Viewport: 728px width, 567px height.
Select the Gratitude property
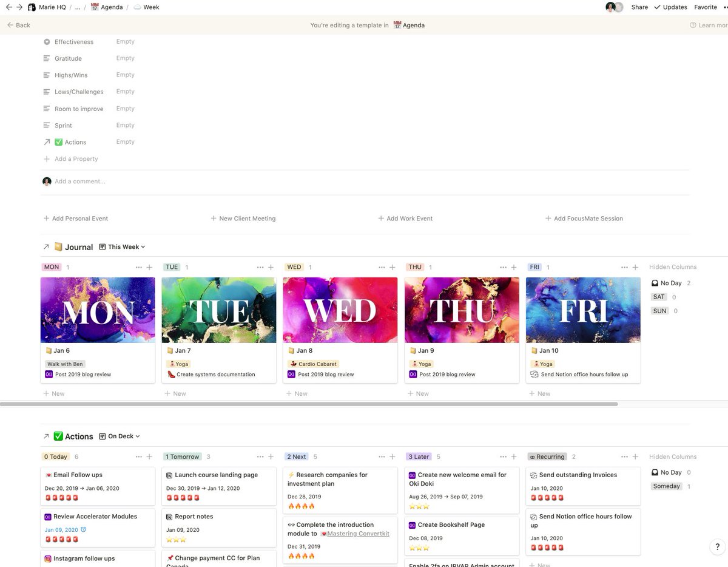[x=68, y=58]
